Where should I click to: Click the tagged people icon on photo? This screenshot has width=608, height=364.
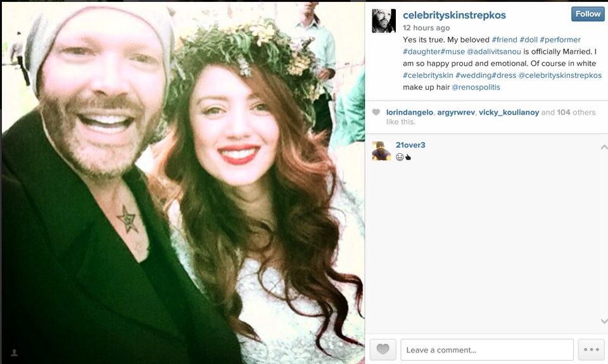(15, 353)
